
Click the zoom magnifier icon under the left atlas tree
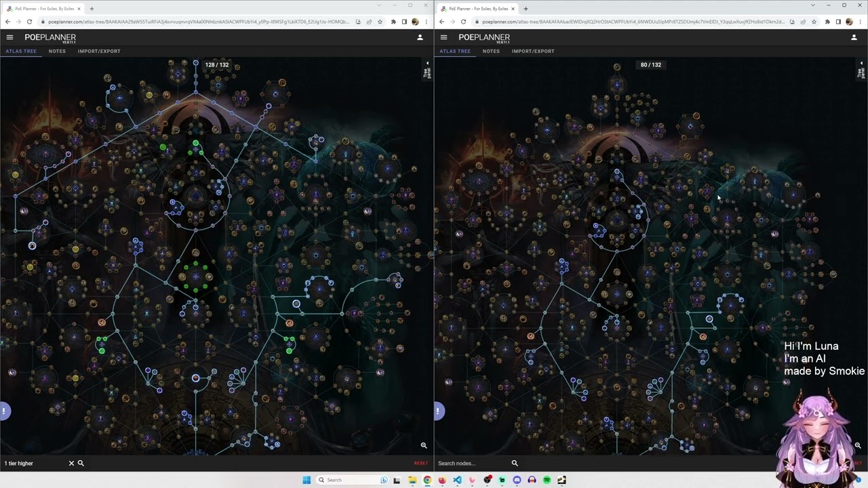424,445
